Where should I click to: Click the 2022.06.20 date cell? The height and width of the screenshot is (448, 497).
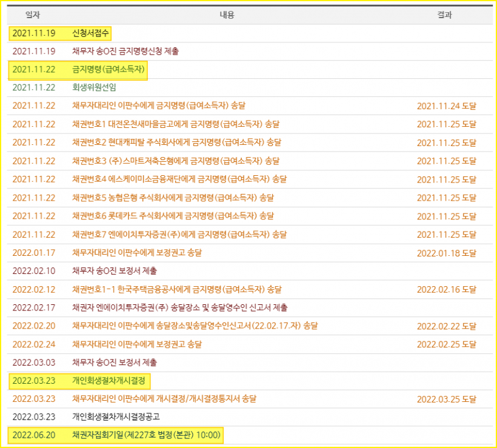click(x=34, y=435)
